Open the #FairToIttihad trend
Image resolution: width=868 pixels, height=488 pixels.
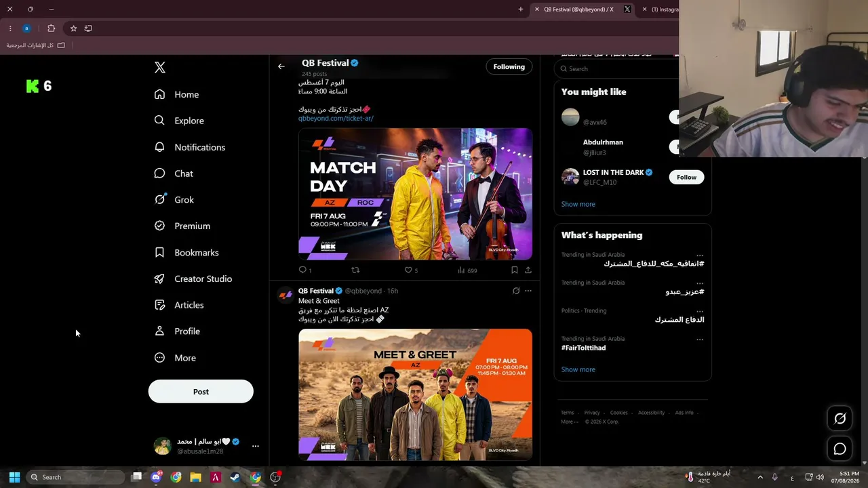coord(584,348)
